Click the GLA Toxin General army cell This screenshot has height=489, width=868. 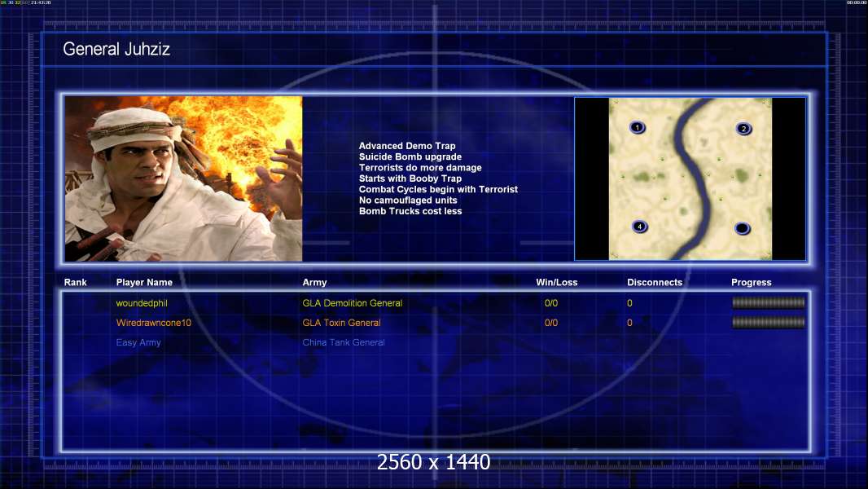[341, 323]
